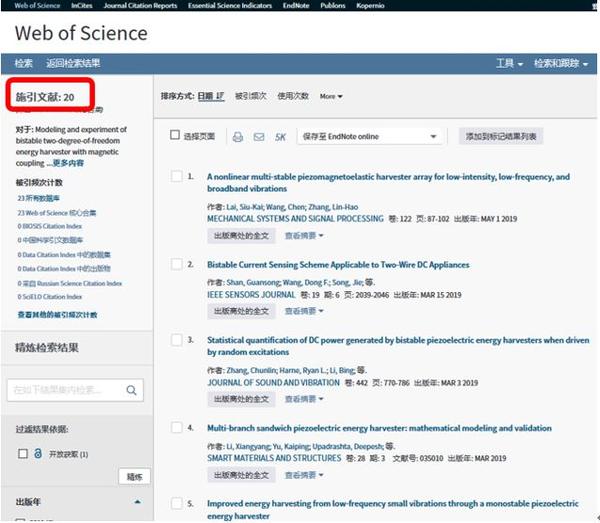The width and height of the screenshot is (600, 523).
Task: Check the box for result 2
Action: 176,264
